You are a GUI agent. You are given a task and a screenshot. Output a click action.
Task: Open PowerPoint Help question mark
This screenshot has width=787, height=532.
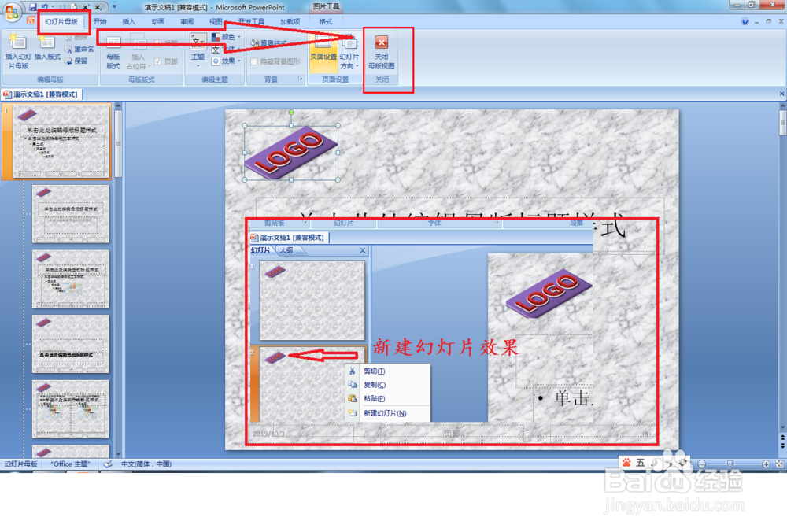[745, 21]
